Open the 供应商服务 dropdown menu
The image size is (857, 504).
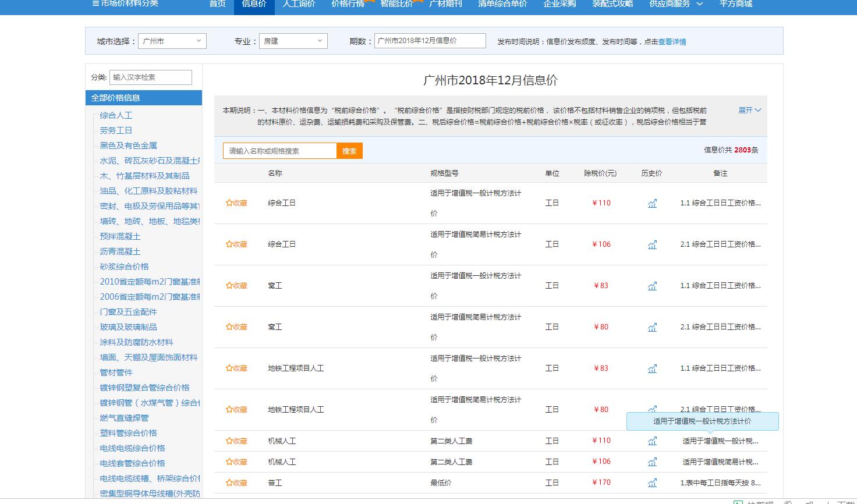point(676,3)
